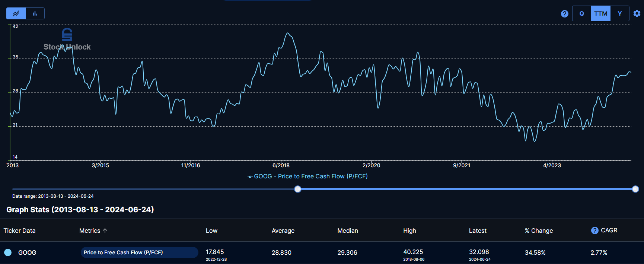Click x-axis label 9/2021
Viewport: 644px width, 264px height.
pos(462,165)
